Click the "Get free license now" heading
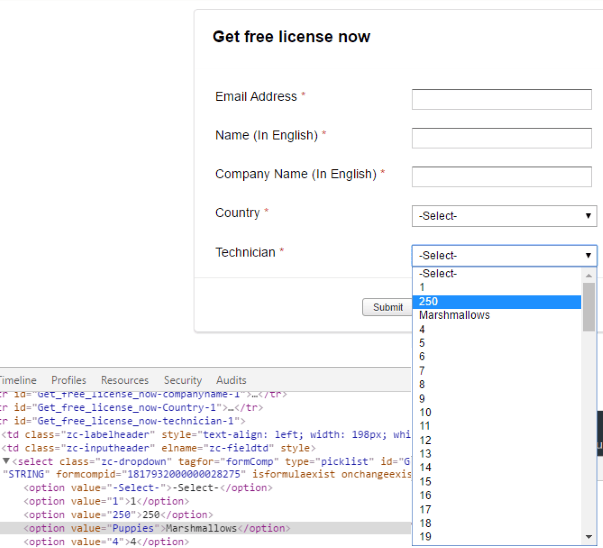Viewport: 603px width, 548px height. (291, 37)
